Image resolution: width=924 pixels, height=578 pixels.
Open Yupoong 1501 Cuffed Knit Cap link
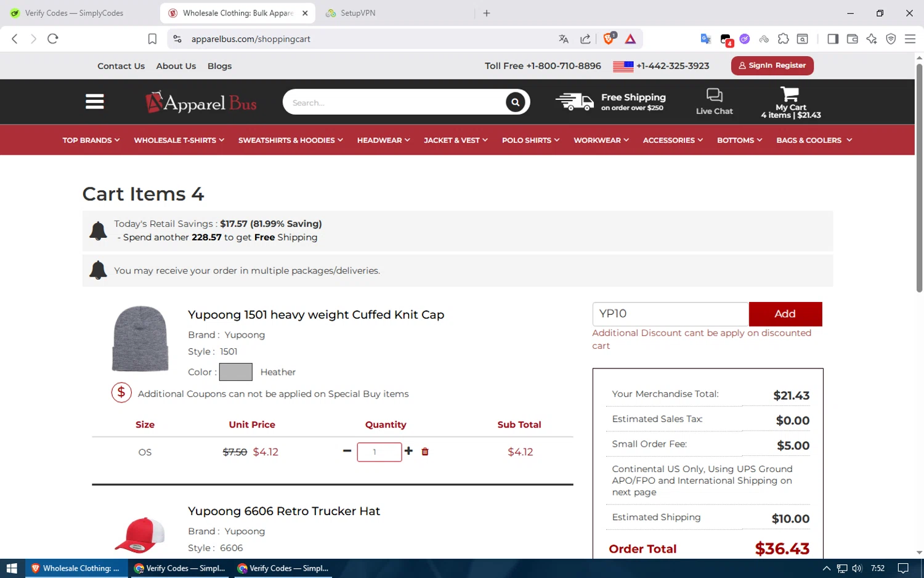pos(316,315)
